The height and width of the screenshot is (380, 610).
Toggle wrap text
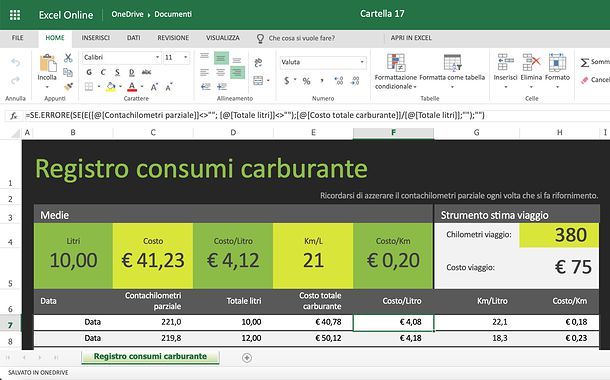click(x=258, y=62)
